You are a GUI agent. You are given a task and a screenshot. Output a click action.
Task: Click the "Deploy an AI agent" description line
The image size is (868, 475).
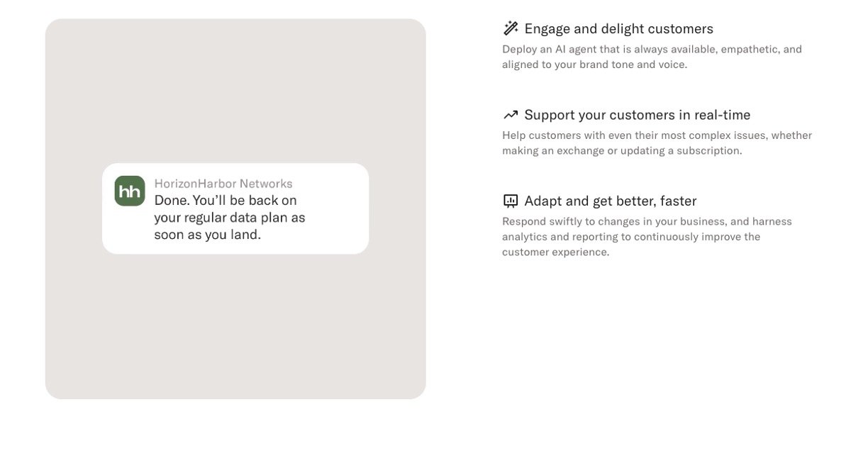click(x=652, y=50)
